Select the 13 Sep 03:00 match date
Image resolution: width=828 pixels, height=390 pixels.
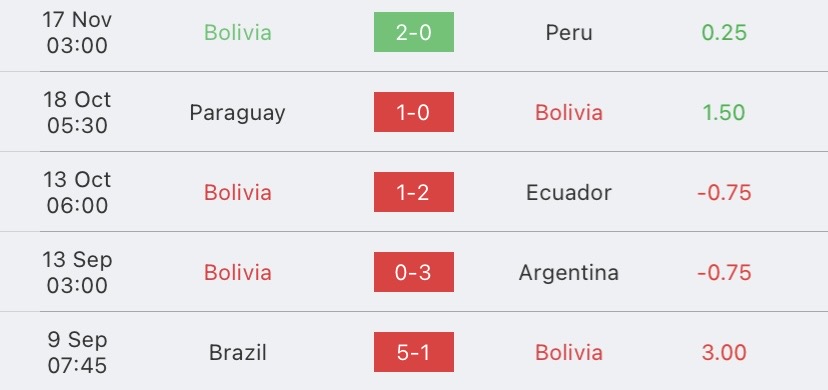[x=77, y=272]
